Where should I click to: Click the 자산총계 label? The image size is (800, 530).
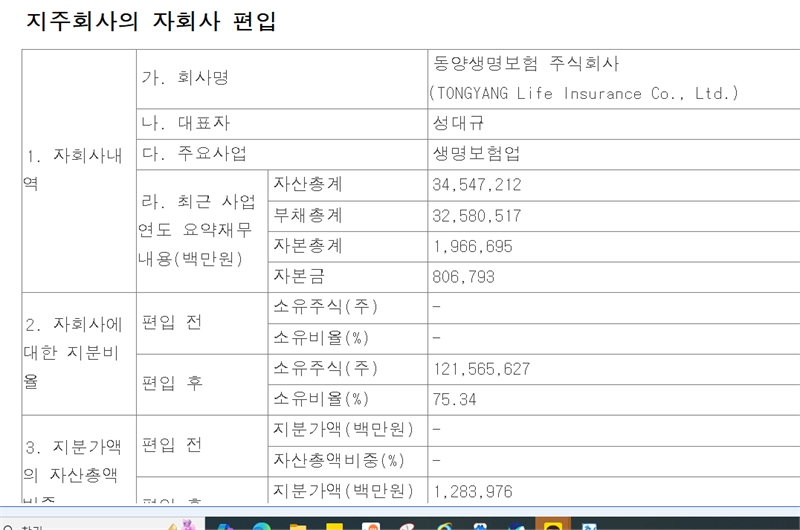(x=308, y=184)
